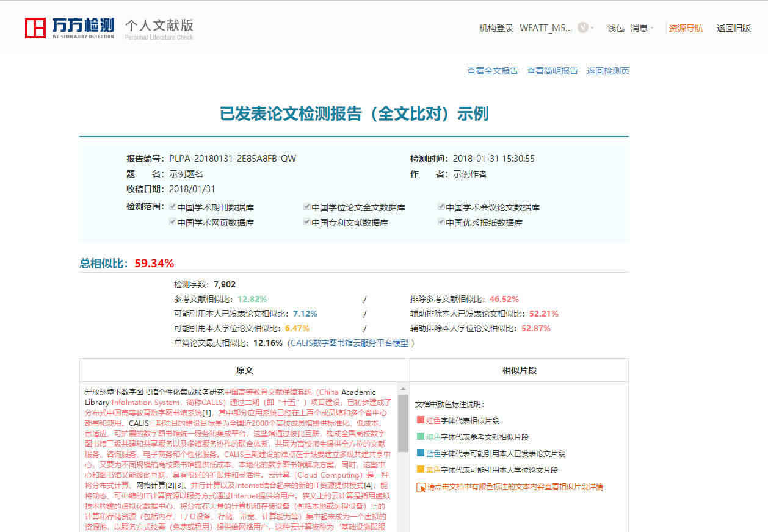Toggle 中国学术会议论文数据库 checkbox
Viewport: 768px width, 532px height.
tap(441, 207)
